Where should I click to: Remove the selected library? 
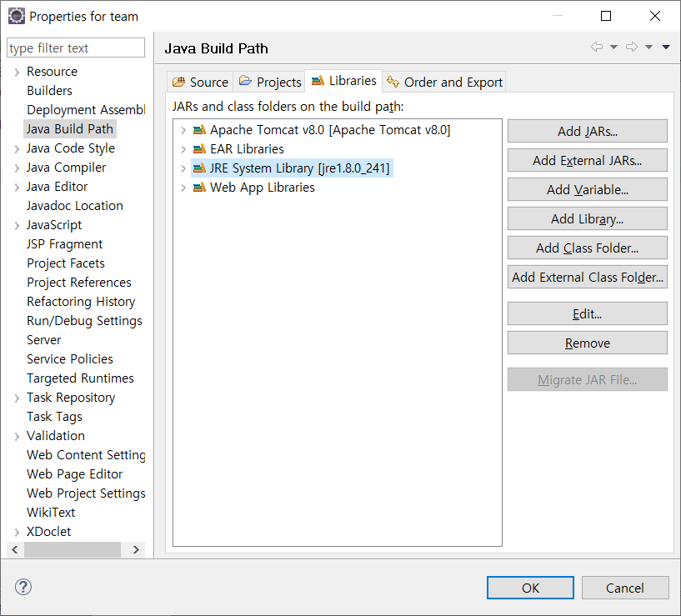click(x=587, y=343)
